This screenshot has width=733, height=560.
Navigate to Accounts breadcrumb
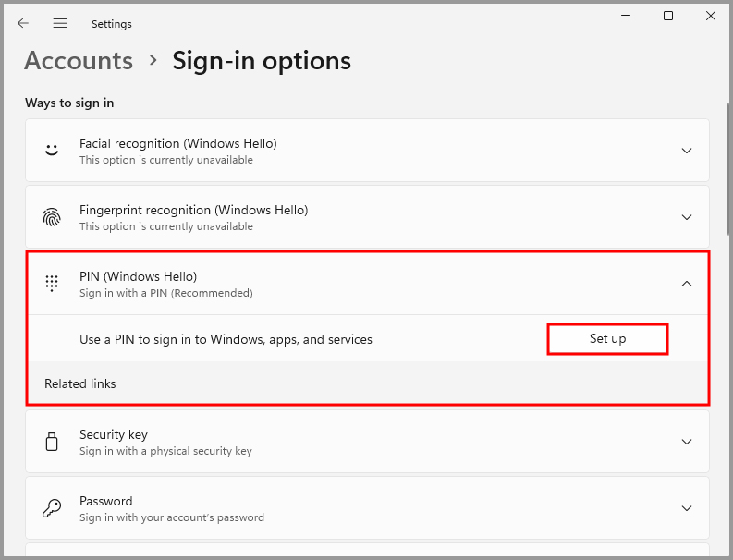(x=79, y=61)
